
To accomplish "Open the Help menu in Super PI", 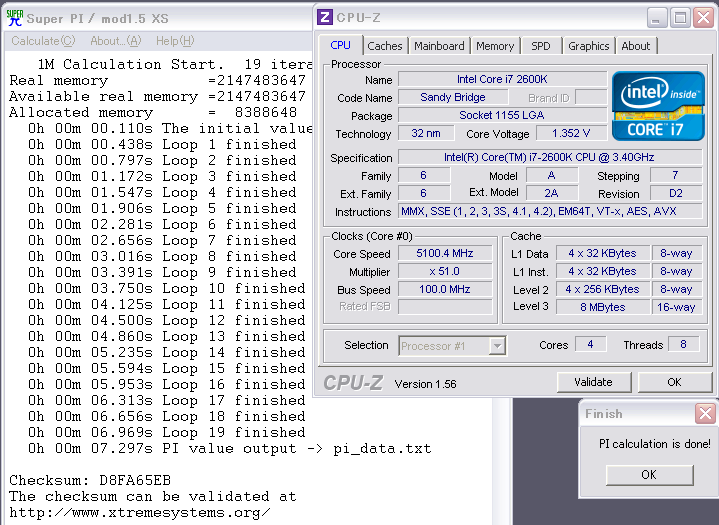I will [175, 41].
